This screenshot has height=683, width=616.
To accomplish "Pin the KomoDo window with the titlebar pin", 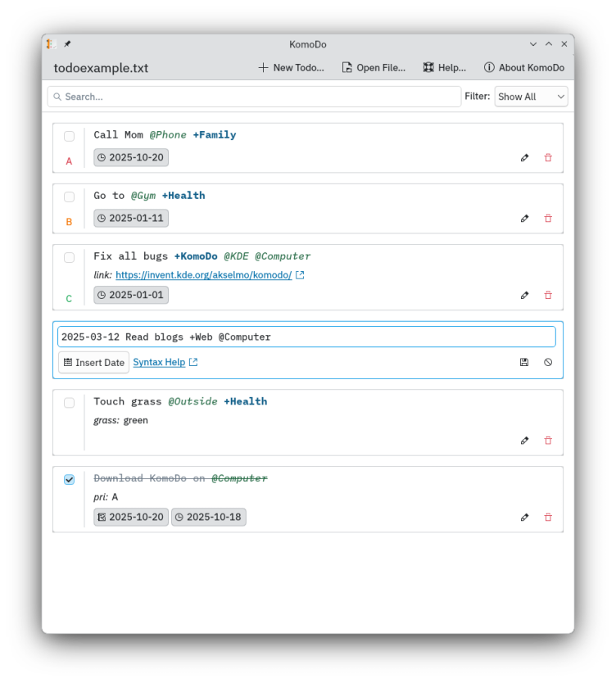I will click(x=67, y=44).
